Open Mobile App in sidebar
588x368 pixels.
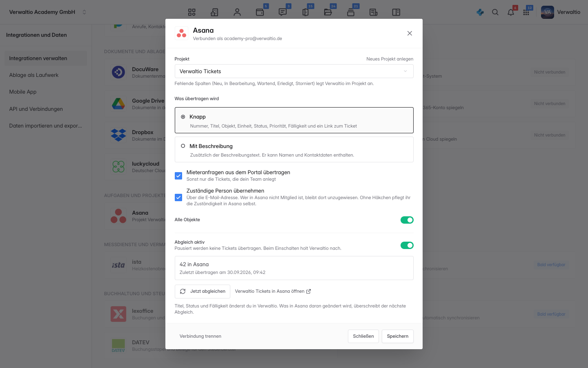pyautogui.click(x=46, y=92)
